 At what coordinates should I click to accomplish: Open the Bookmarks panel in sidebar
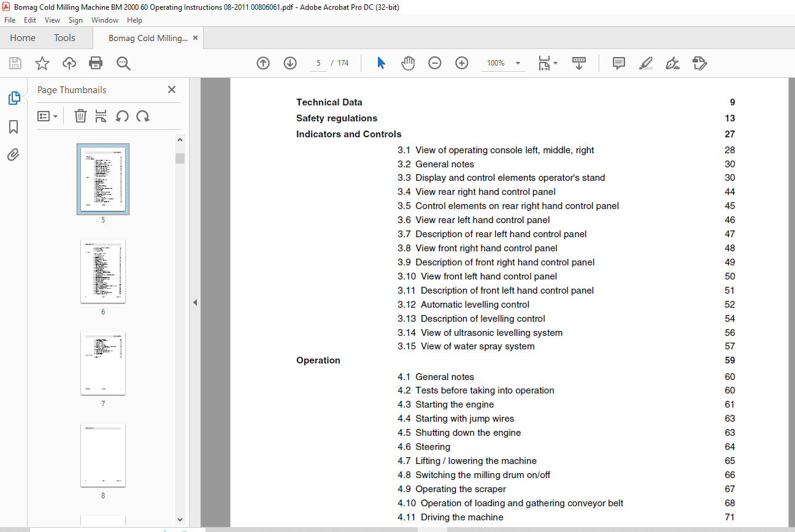coord(13,127)
